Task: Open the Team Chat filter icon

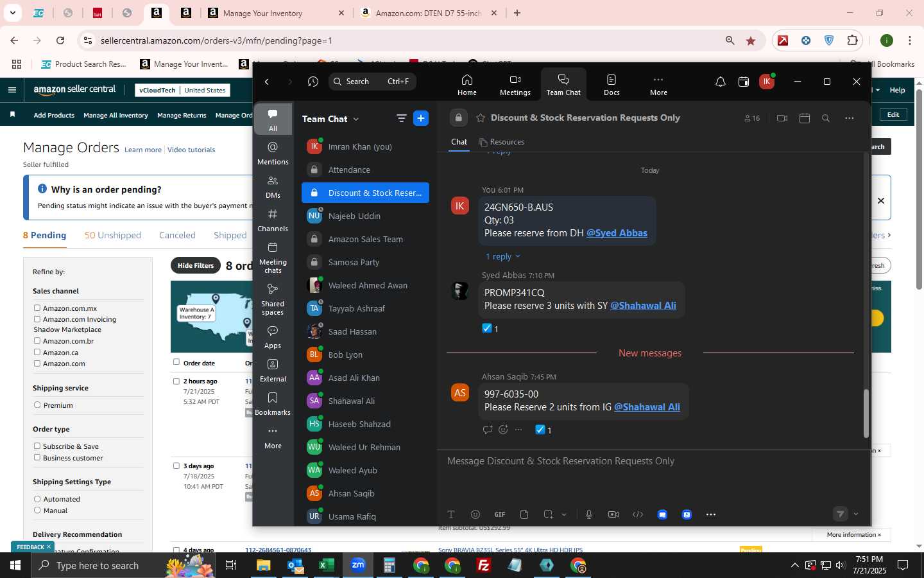Action: coord(402,118)
